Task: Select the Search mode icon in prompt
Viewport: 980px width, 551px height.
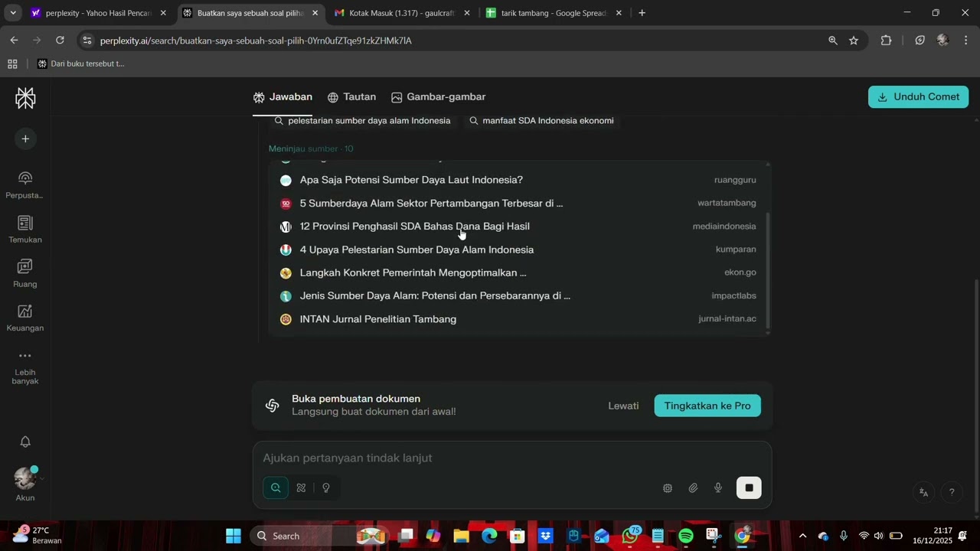Action: click(276, 487)
